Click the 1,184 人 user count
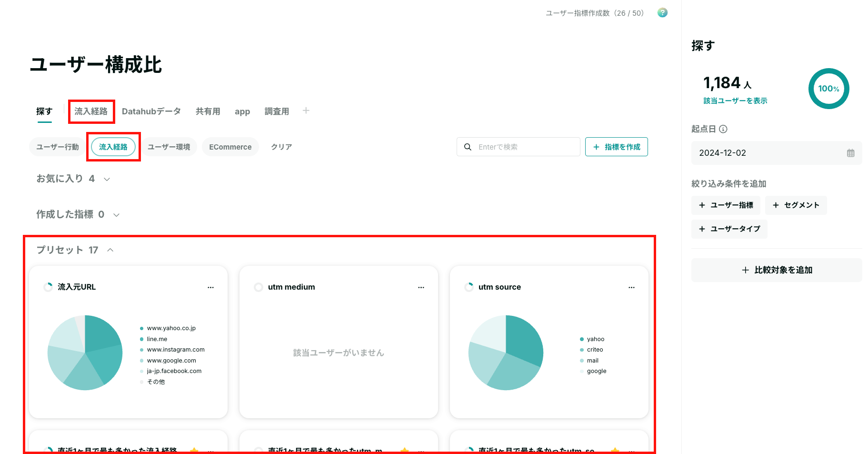The image size is (868, 454). coord(728,83)
